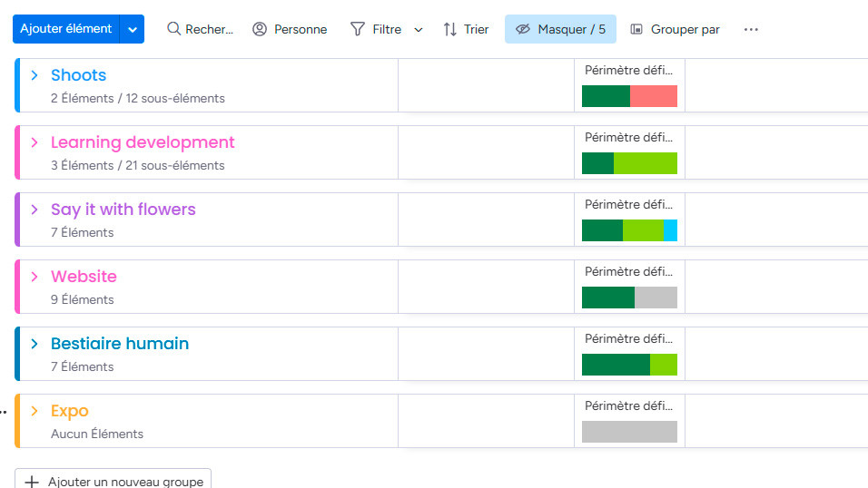Expand the Shoots group

35,75
